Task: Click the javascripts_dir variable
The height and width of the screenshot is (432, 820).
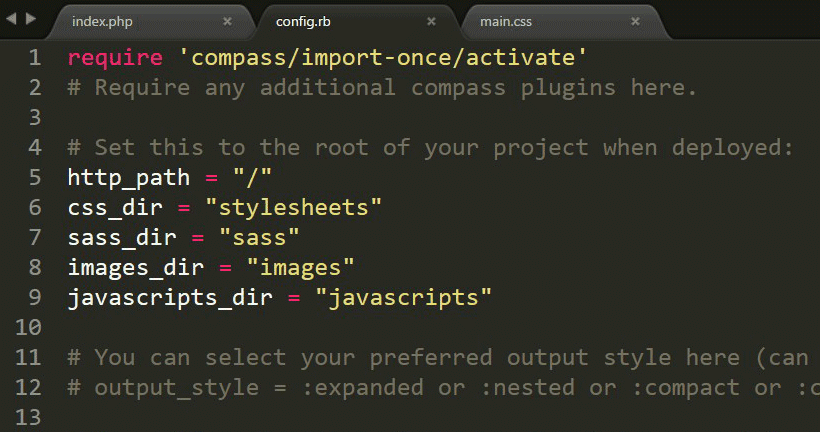Action: pos(170,298)
